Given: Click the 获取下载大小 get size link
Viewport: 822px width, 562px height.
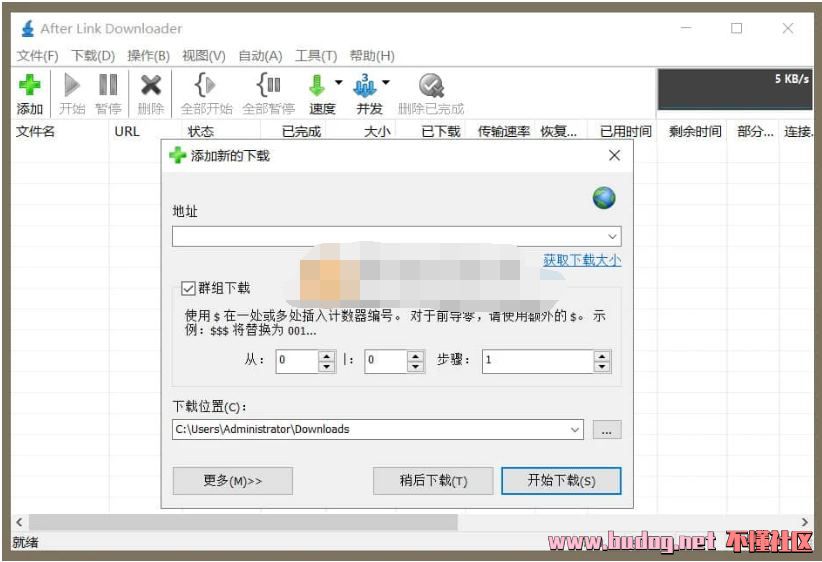Looking at the screenshot, I should pyautogui.click(x=582, y=260).
